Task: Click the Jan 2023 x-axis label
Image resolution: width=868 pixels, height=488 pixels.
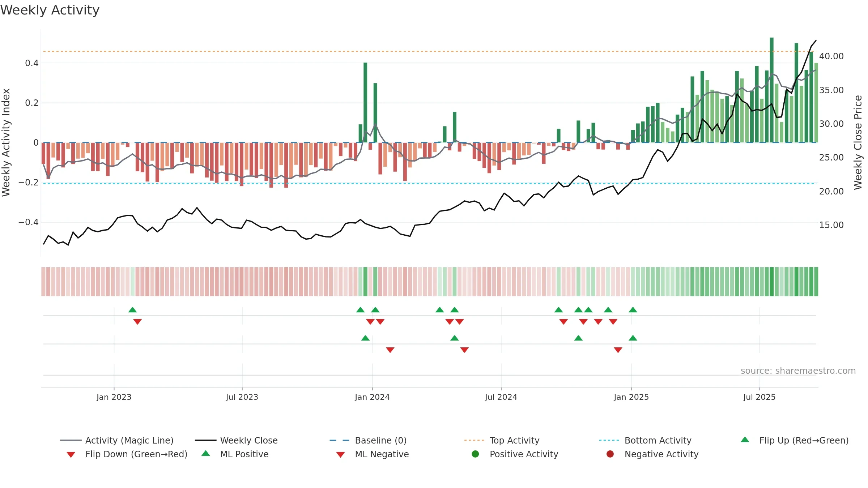Action: 114,397
